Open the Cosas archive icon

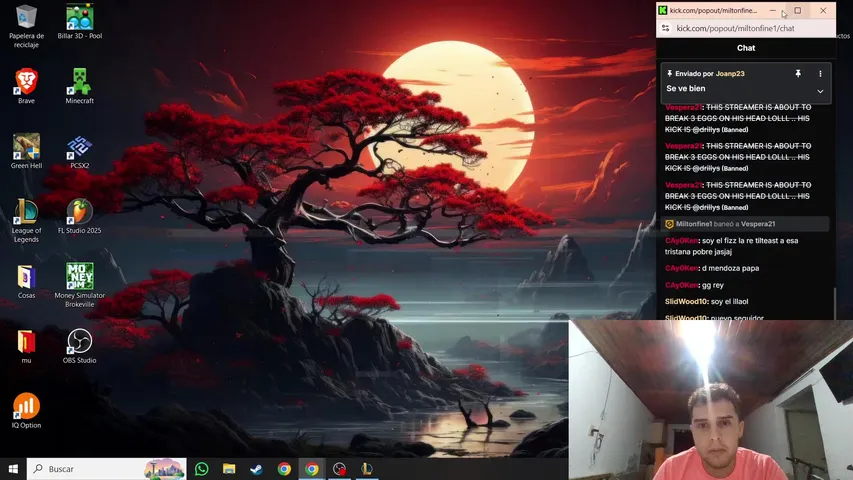point(26,281)
